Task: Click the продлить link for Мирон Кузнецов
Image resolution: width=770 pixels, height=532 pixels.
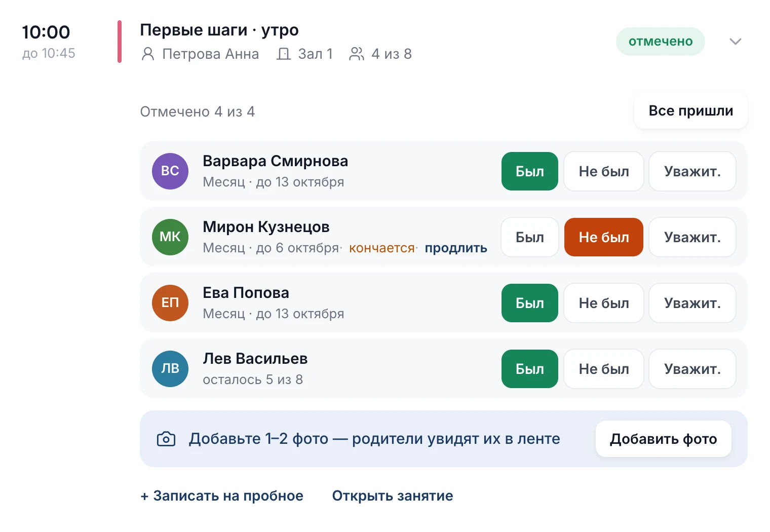Action: coord(456,248)
